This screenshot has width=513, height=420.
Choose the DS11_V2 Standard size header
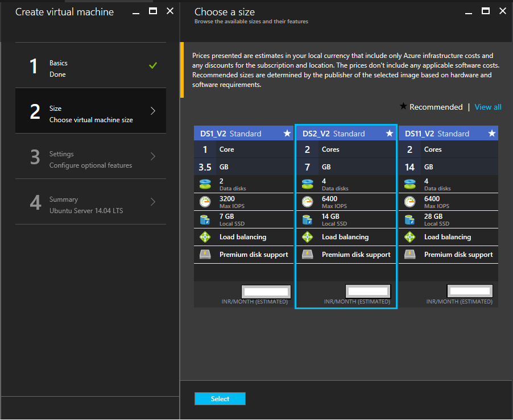[449, 134]
